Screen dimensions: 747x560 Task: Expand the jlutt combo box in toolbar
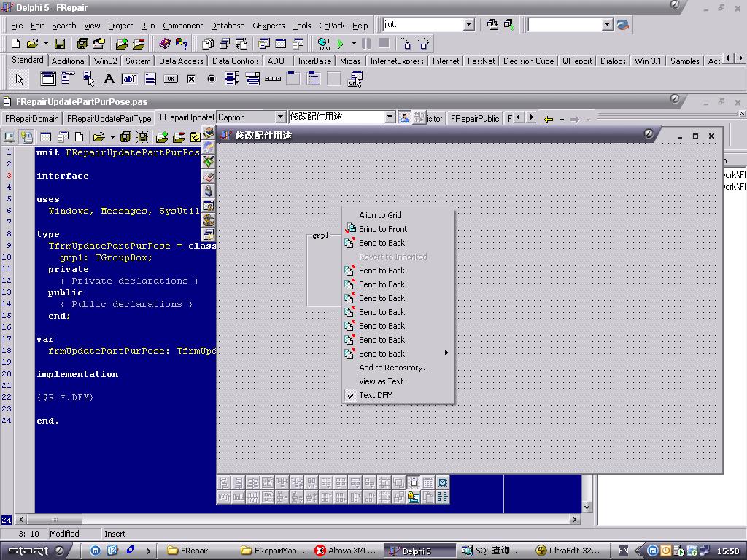pos(469,25)
